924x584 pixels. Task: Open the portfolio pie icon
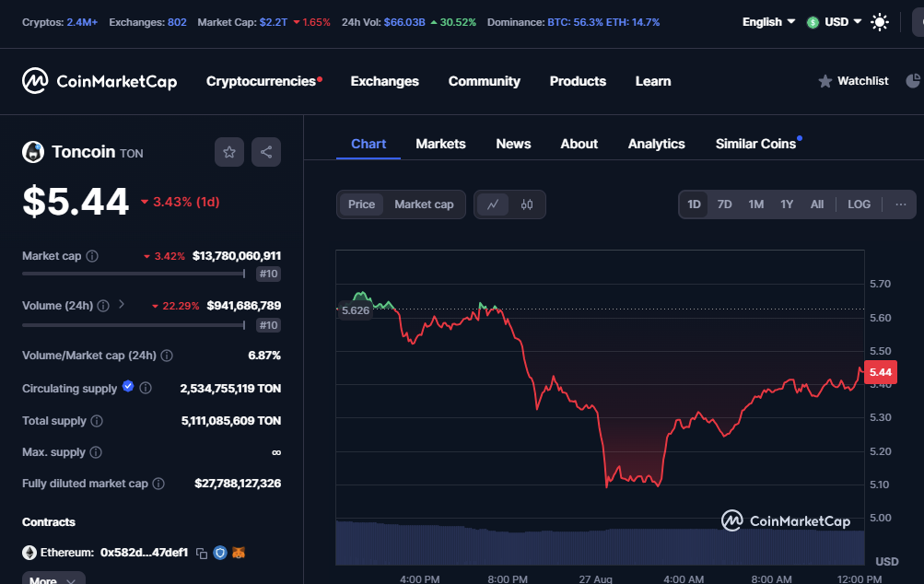[x=913, y=81]
